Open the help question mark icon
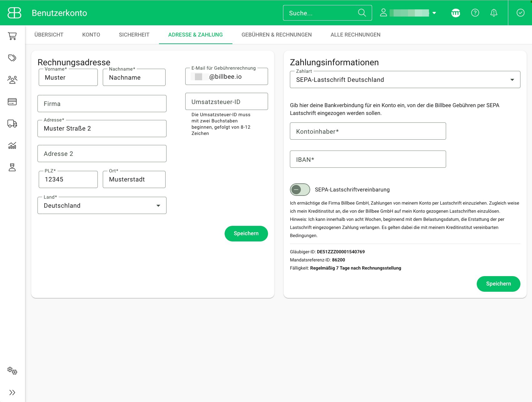This screenshot has width=532, height=402. click(x=475, y=13)
